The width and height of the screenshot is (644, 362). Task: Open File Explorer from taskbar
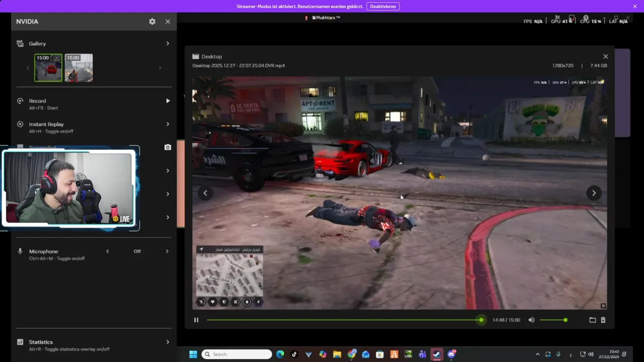[x=337, y=354]
